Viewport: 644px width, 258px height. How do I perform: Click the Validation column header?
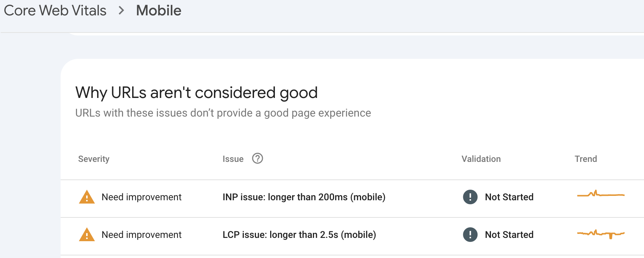coord(481,159)
